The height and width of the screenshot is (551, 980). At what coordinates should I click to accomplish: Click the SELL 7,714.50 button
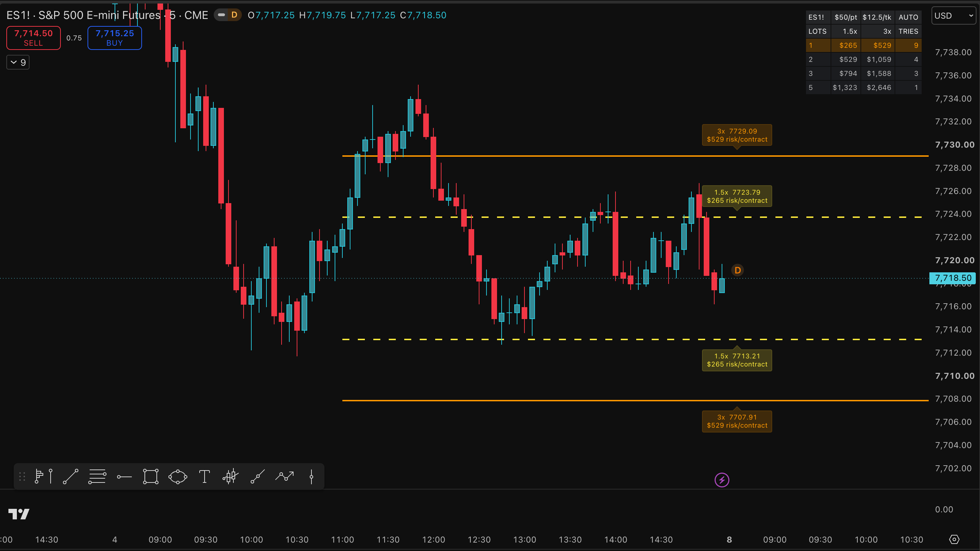(33, 38)
